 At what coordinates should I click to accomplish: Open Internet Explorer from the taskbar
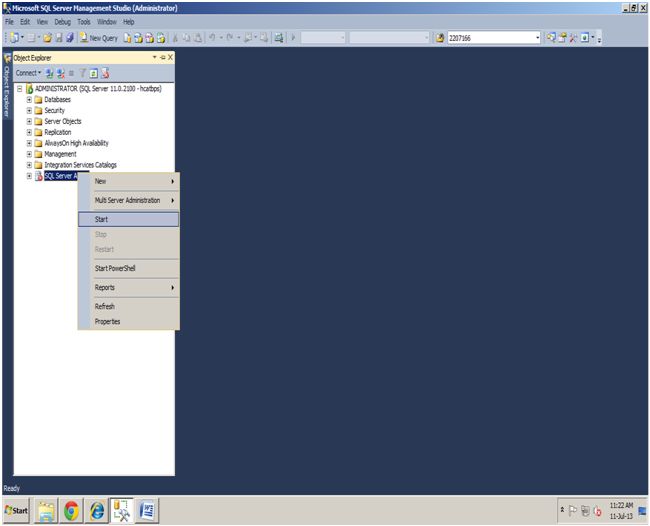point(97,510)
